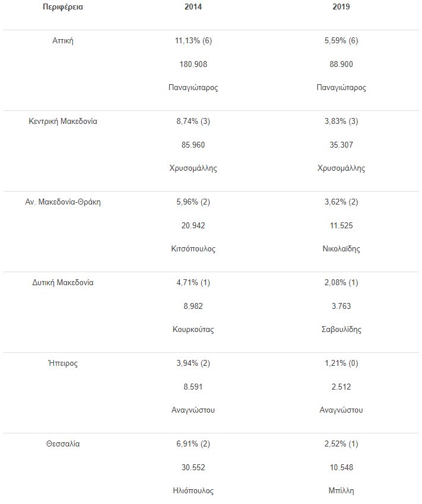Viewport: 422px width, 504px height.
Task: Select the 3,83% (3) percentage cell
Action: click(x=341, y=121)
